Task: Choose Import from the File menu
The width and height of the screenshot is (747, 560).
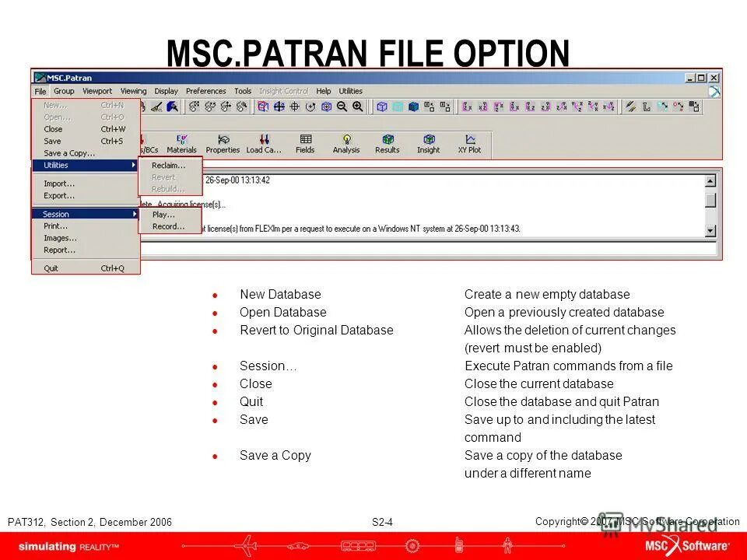Action: click(x=86, y=184)
